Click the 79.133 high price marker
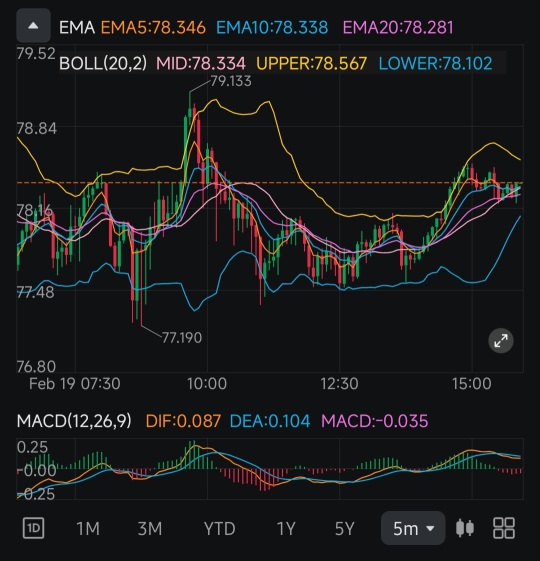 click(x=231, y=81)
